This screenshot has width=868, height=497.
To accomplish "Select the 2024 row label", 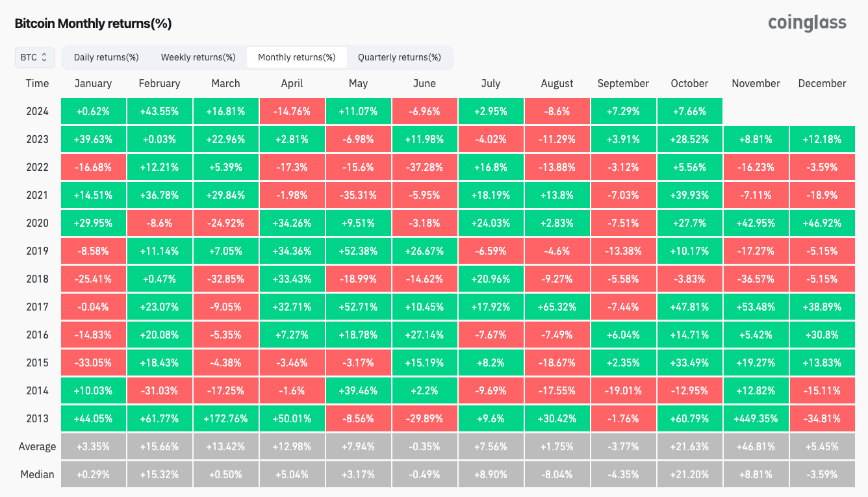I will [37, 111].
